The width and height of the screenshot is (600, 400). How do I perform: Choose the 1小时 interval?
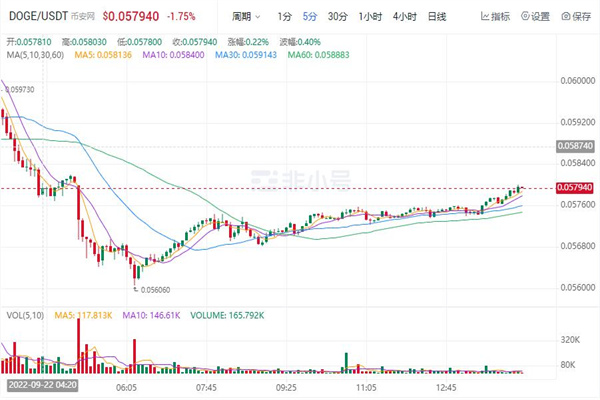click(x=370, y=17)
